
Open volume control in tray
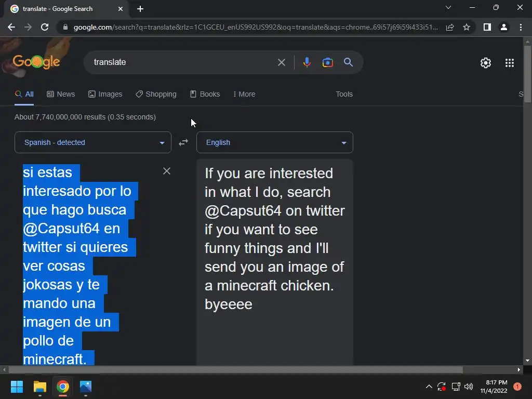tap(469, 387)
